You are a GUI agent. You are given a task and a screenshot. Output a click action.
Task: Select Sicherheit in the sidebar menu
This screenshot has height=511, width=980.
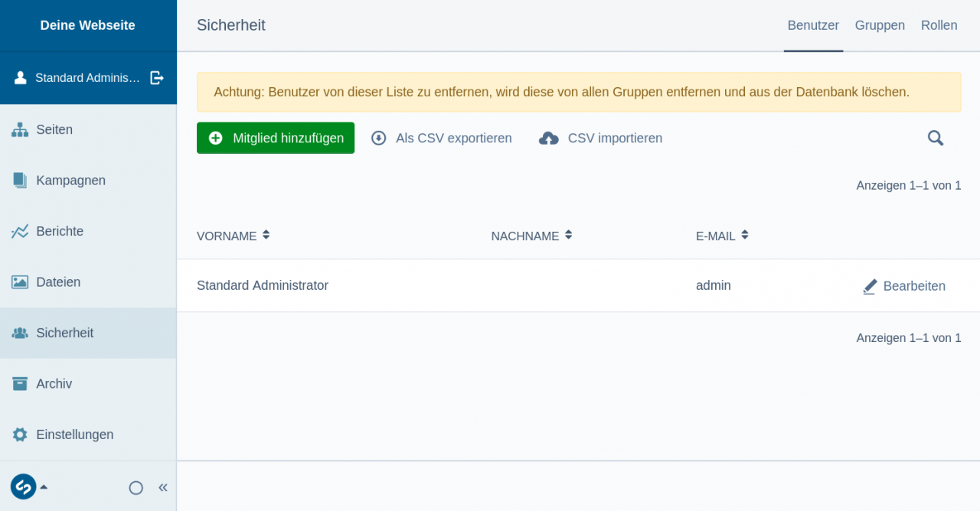[88, 333]
